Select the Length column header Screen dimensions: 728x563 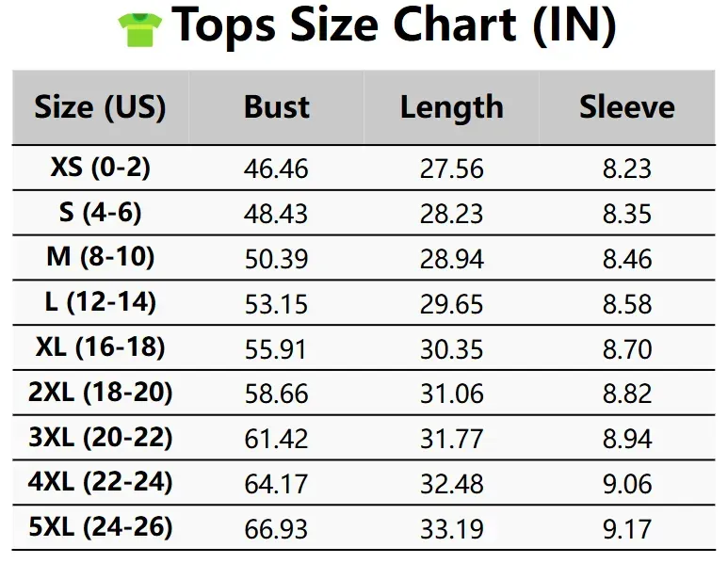(452, 108)
